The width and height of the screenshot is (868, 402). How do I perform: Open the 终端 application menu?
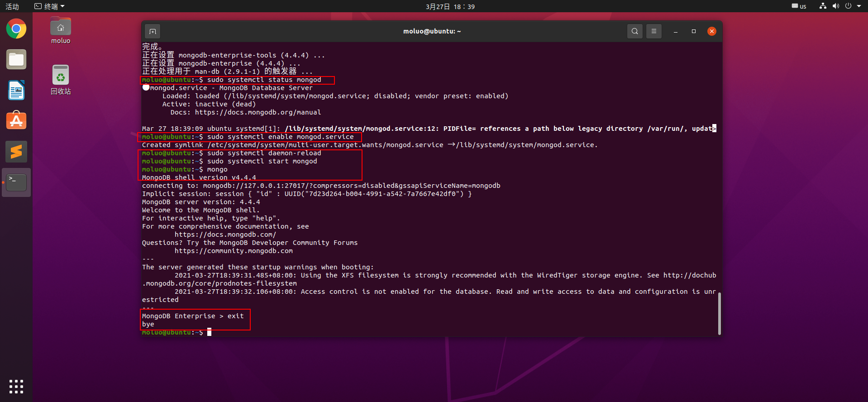pos(50,6)
